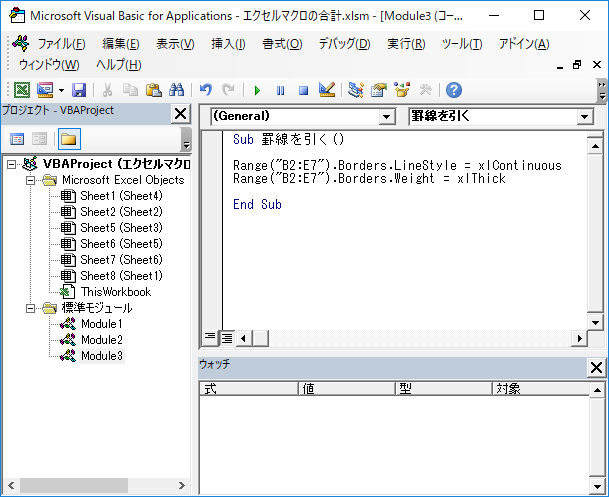Click the 値 column header in watch window
This screenshot has height=497, width=609.
(x=346, y=389)
